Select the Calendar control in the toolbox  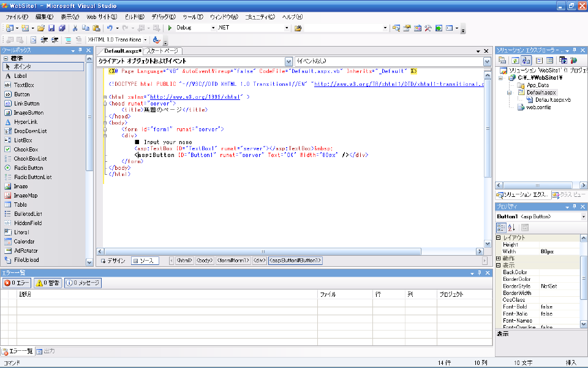coord(24,241)
